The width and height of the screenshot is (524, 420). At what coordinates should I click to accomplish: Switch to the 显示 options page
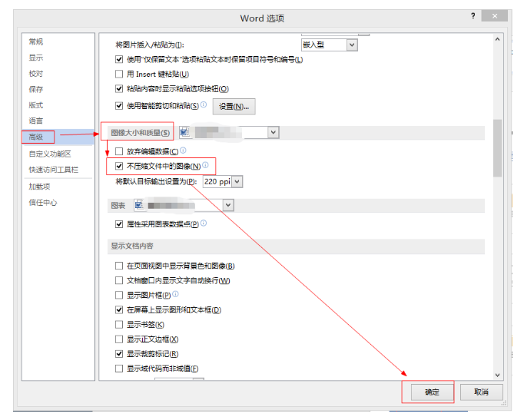36,58
